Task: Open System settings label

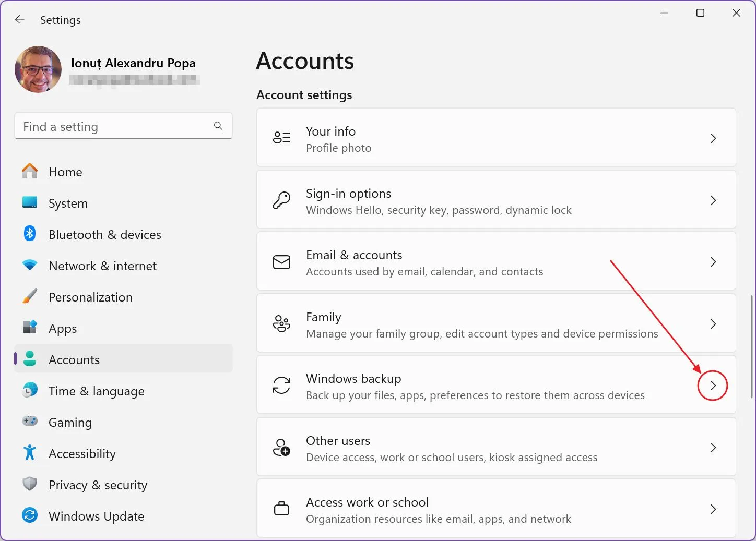Action: pos(68,203)
